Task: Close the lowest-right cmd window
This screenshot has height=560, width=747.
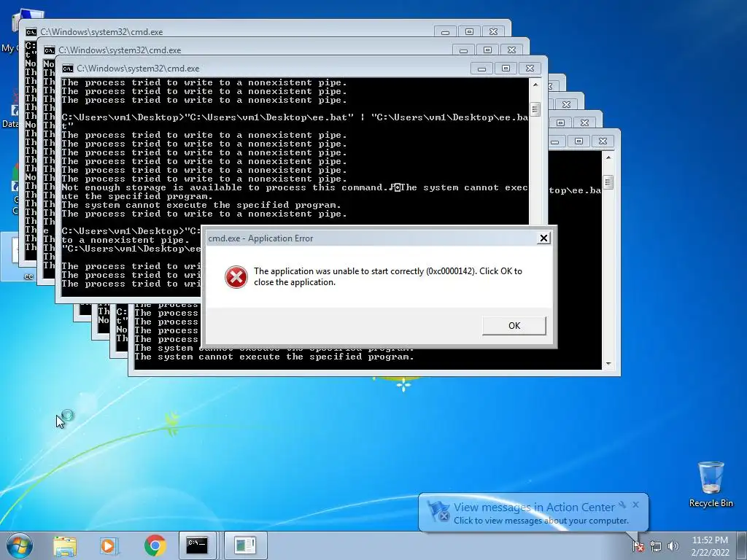Action: pyautogui.click(x=603, y=141)
